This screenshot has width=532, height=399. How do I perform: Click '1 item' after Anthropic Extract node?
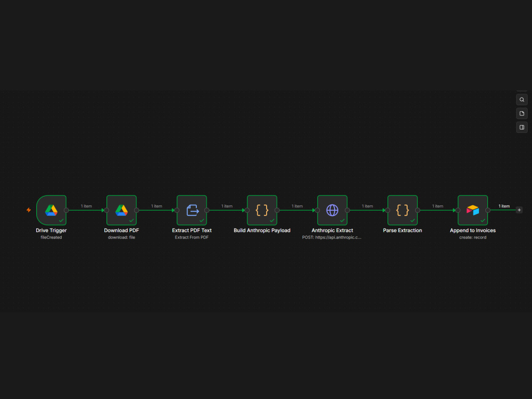(x=367, y=206)
